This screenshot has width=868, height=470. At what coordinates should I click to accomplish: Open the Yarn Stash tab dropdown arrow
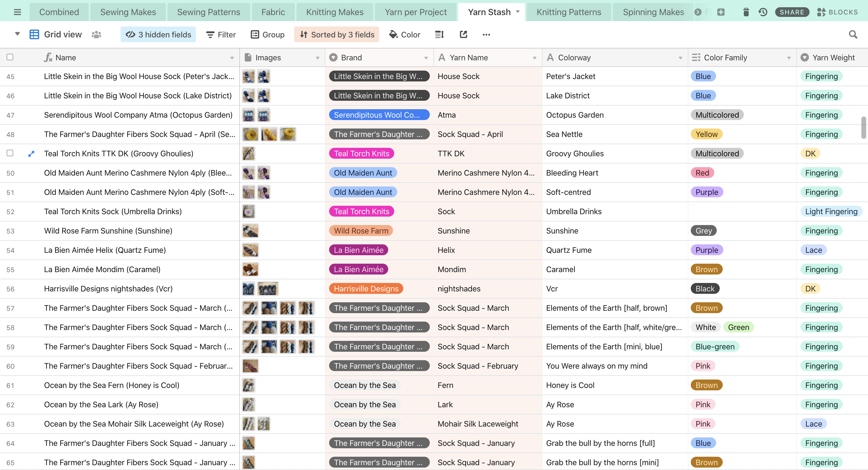[518, 12]
